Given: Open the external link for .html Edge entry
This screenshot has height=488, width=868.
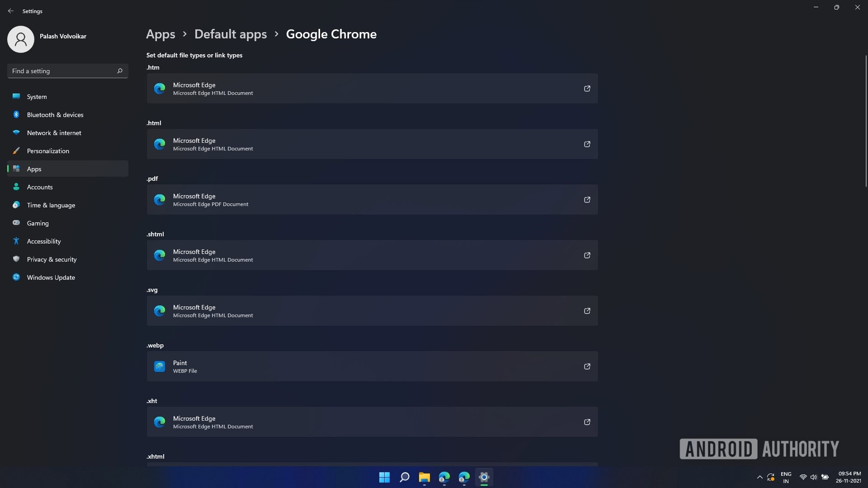Looking at the screenshot, I should pos(587,144).
